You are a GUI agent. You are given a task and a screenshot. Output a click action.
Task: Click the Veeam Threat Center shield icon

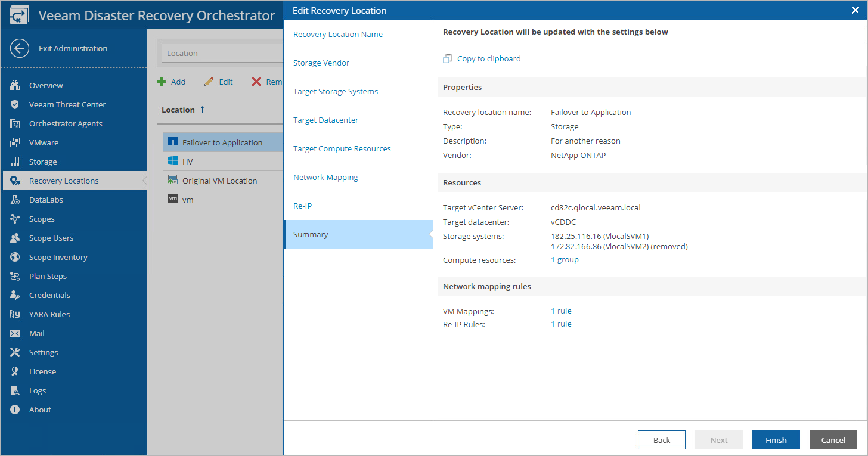15,105
